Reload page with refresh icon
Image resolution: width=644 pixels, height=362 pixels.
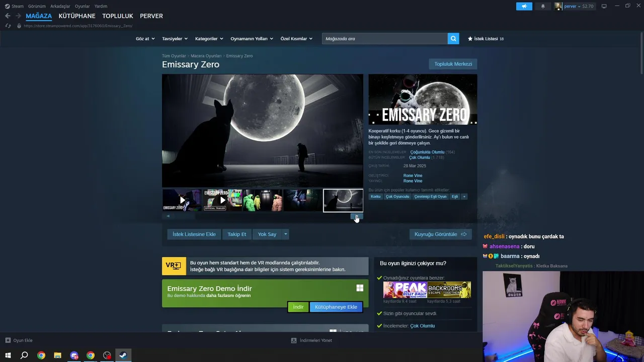click(x=8, y=26)
